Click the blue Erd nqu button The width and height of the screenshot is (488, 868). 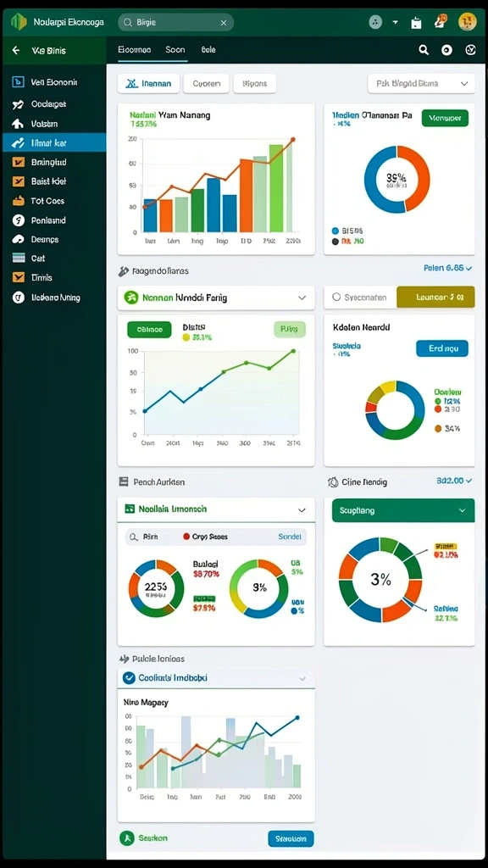pos(442,348)
